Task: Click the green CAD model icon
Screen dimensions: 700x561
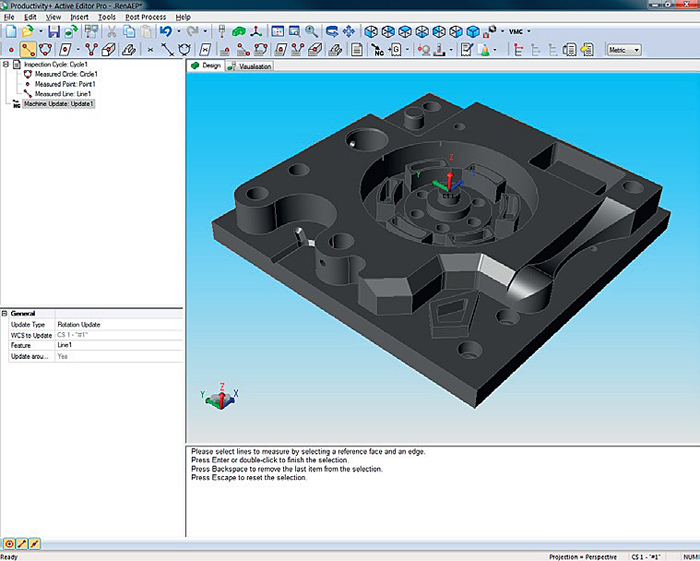Action: tap(239, 31)
